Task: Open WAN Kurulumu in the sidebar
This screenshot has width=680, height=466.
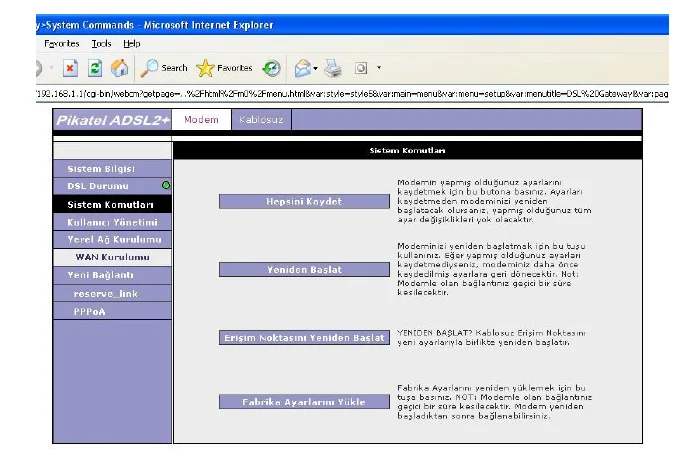Action: (112, 257)
